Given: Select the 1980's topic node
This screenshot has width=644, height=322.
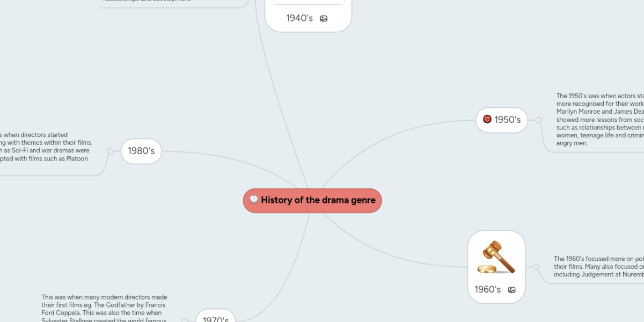Looking at the screenshot, I should pos(141,151).
